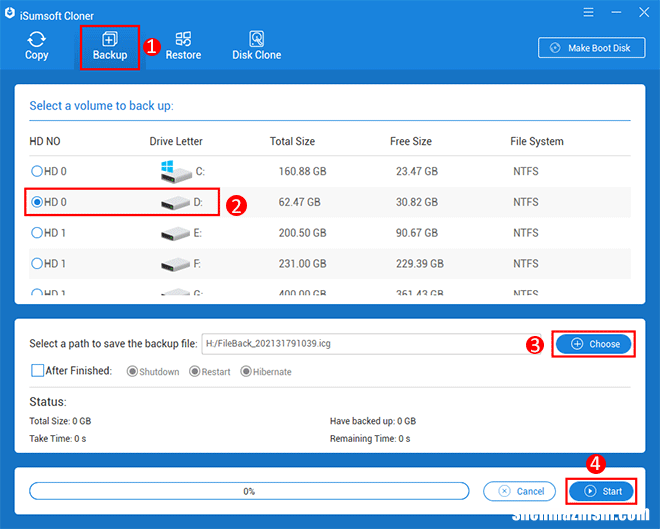Open the Disk Clone tab
The height and width of the screenshot is (529, 660).
tap(257, 46)
